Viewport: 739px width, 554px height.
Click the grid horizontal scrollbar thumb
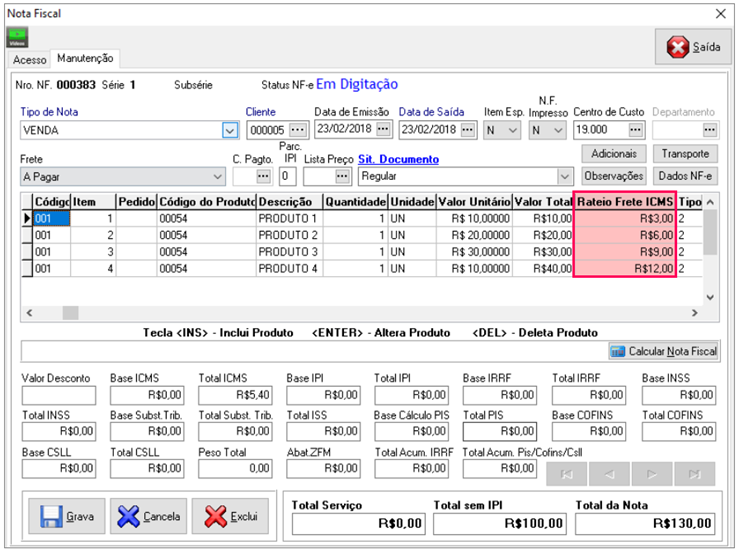click(x=71, y=312)
